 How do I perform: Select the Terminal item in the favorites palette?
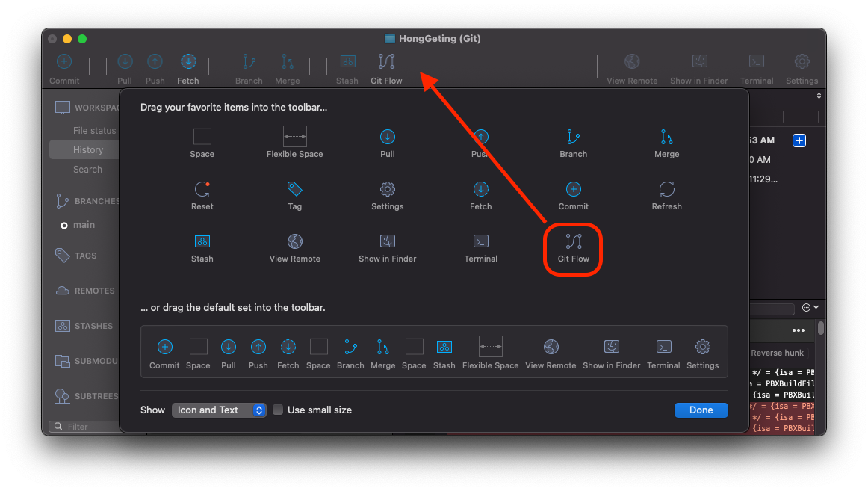480,248
